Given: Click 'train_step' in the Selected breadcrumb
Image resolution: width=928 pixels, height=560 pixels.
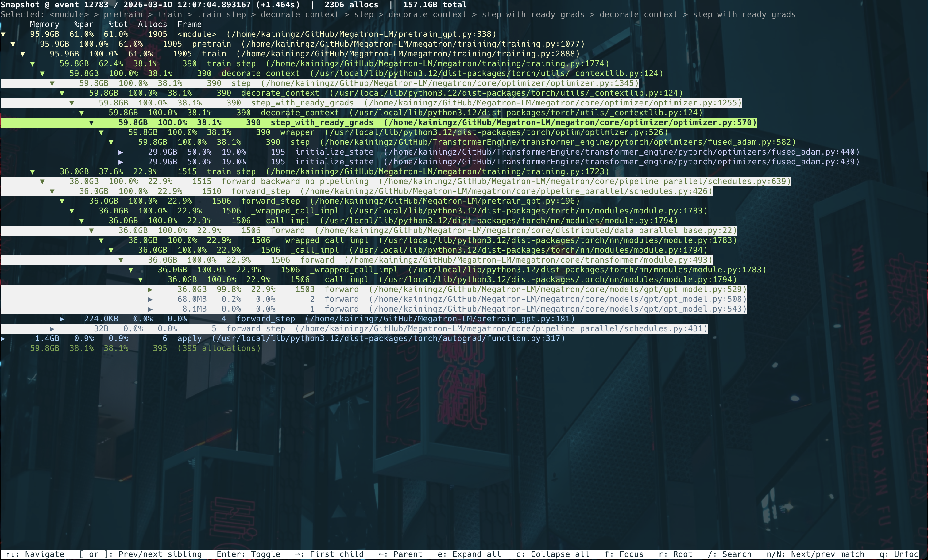Looking at the screenshot, I should (222, 15).
